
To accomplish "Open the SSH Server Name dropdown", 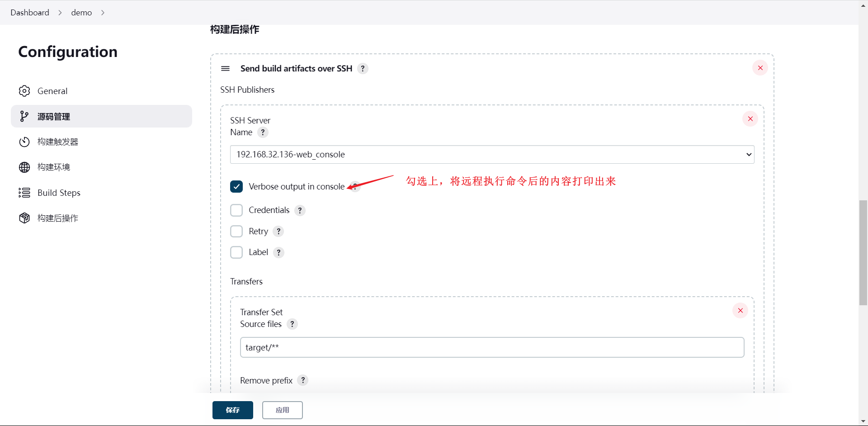I will [x=492, y=155].
